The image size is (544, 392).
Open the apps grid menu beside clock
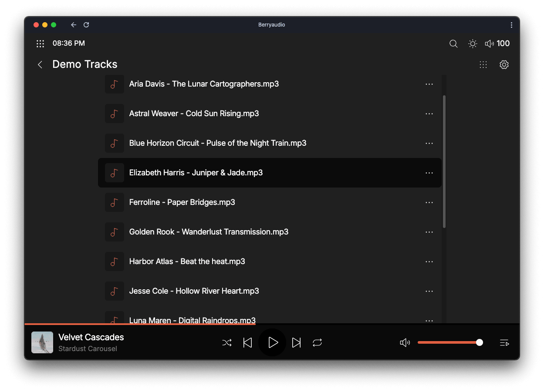(41, 44)
